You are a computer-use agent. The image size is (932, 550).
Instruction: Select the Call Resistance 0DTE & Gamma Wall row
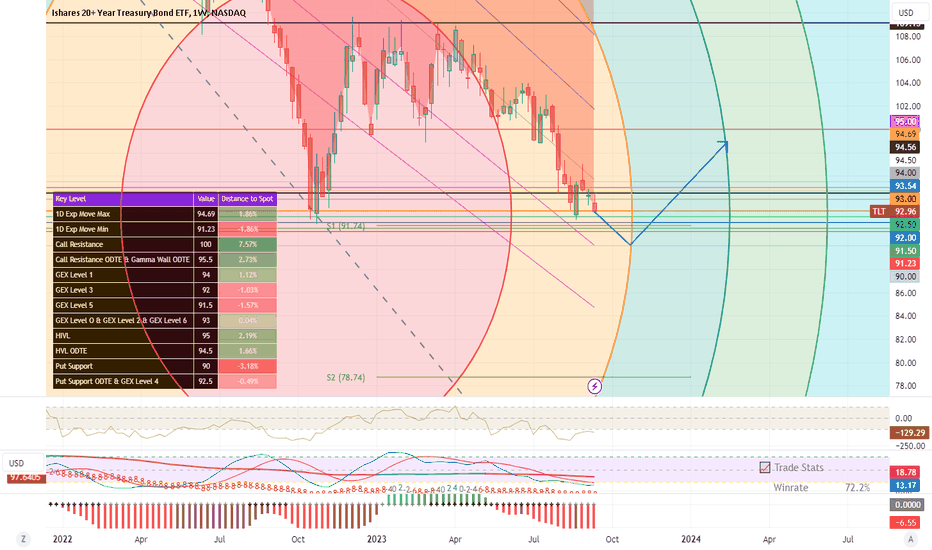click(165, 260)
